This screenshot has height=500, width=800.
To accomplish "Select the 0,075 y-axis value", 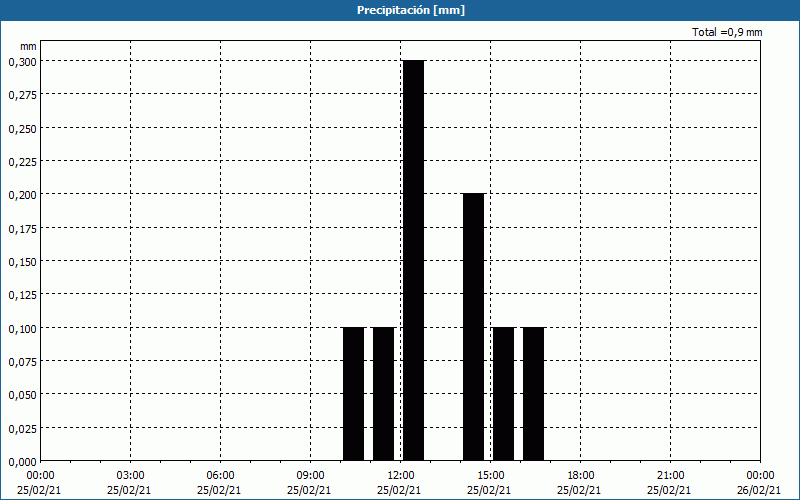I will [22, 362].
